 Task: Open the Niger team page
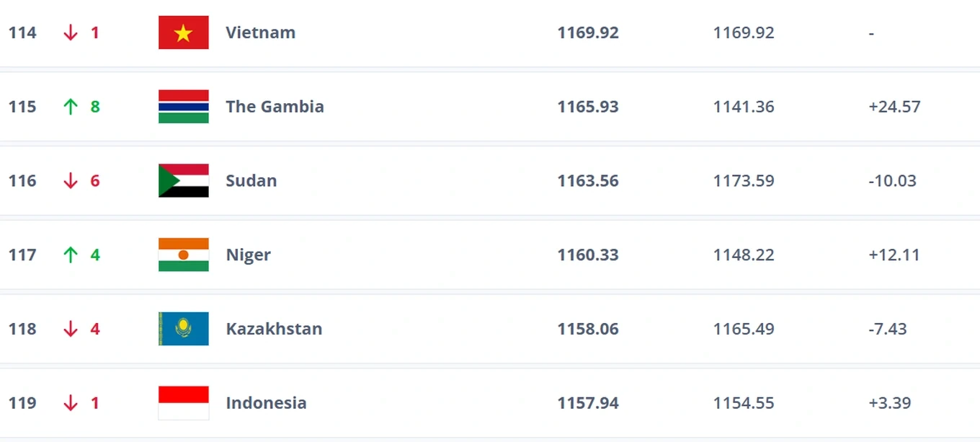[248, 255]
